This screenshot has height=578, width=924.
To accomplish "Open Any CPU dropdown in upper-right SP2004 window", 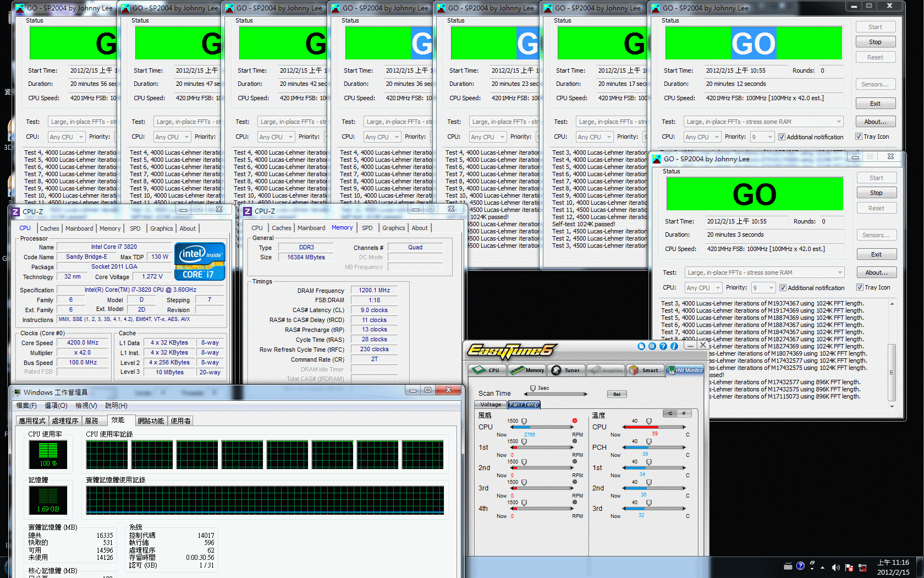I will 702,137.
